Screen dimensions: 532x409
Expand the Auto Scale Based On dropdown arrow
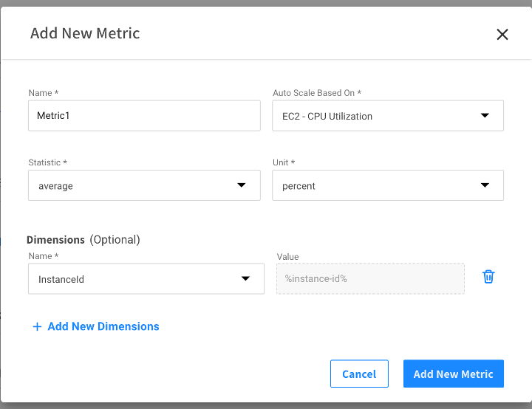click(485, 116)
